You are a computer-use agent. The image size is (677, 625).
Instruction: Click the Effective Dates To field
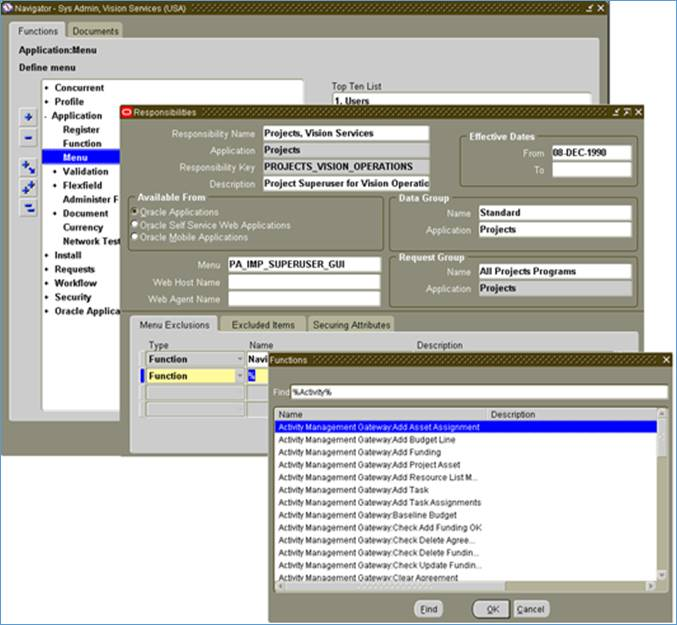[x=591, y=169]
